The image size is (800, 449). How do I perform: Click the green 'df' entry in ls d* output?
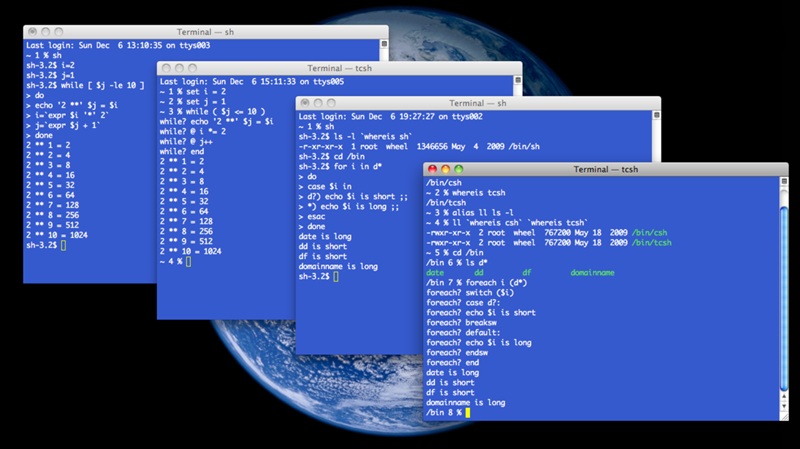tap(527, 272)
